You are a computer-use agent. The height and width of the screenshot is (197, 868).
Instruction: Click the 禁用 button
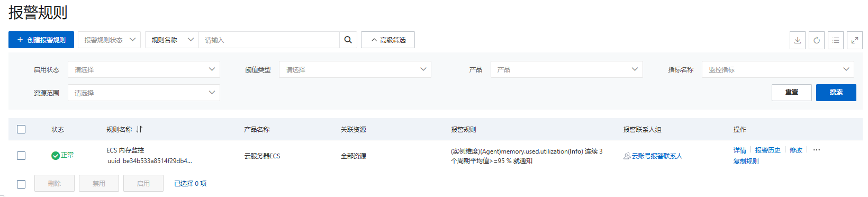coord(99,183)
